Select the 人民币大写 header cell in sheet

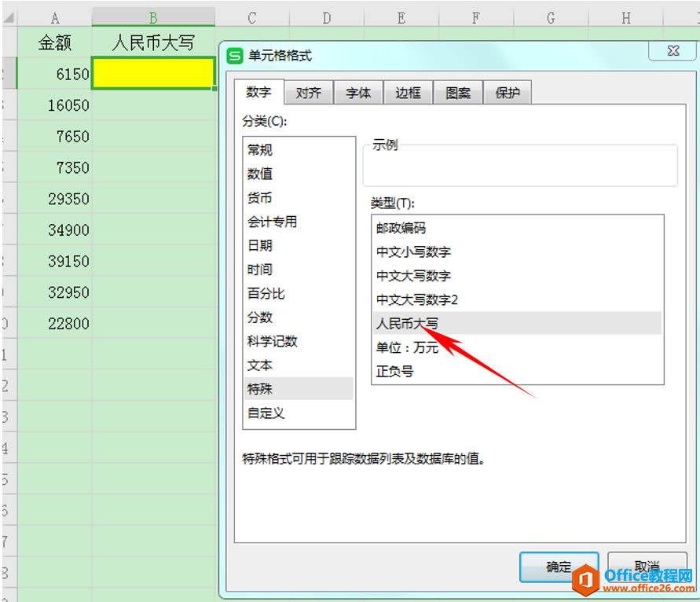[x=153, y=42]
